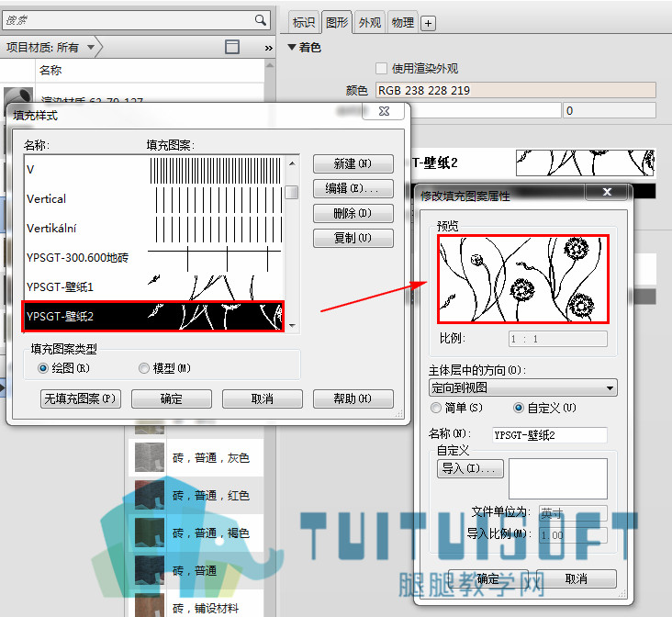Select material 砖，普通，褐色
Image resolution: width=672 pixels, height=617 pixels.
click(196, 533)
